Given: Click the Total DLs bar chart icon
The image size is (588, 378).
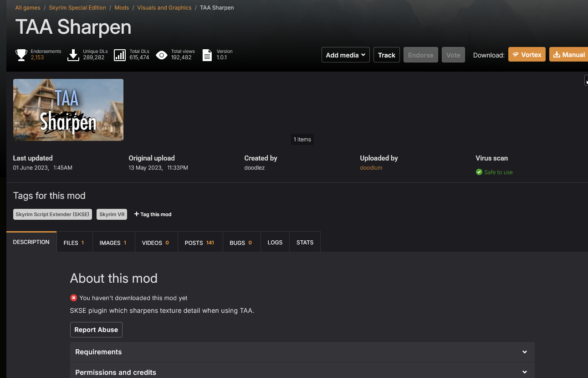Looking at the screenshot, I should (x=120, y=55).
